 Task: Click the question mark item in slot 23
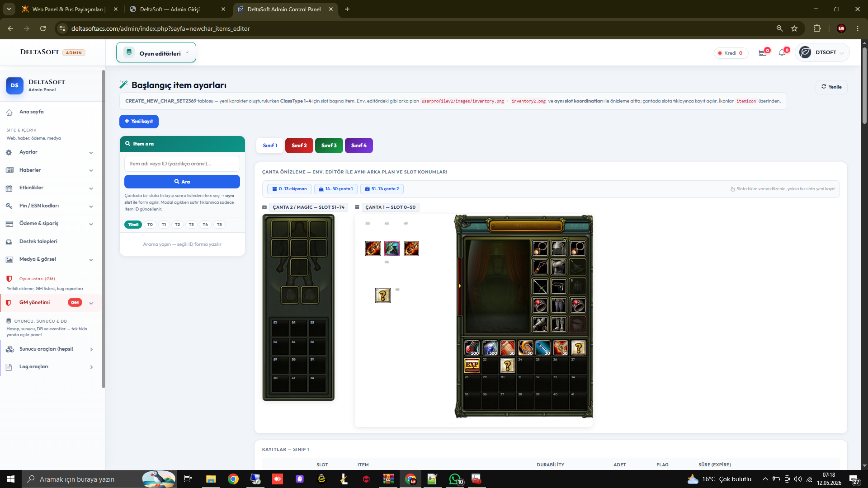pyautogui.click(x=507, y=365)
